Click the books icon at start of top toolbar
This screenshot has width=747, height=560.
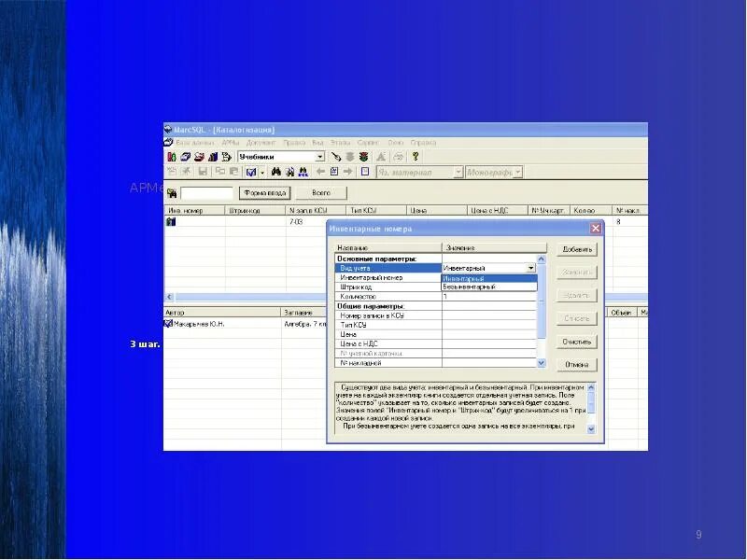[172, 157]
